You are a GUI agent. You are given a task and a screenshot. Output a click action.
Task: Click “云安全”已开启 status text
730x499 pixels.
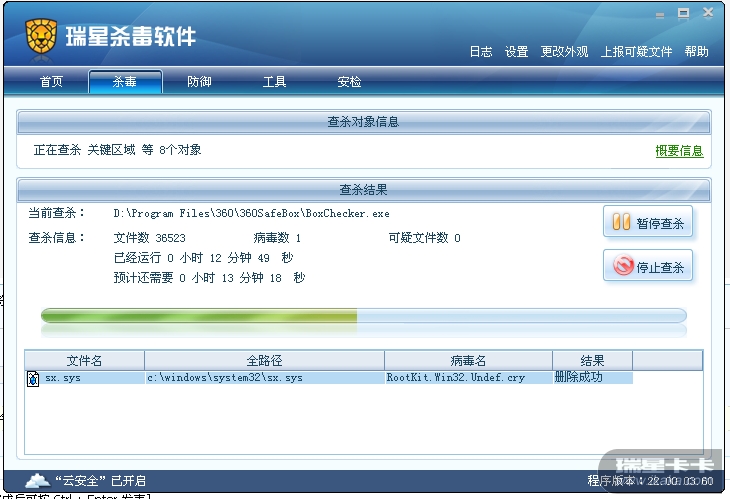click(x=101, y=481)
